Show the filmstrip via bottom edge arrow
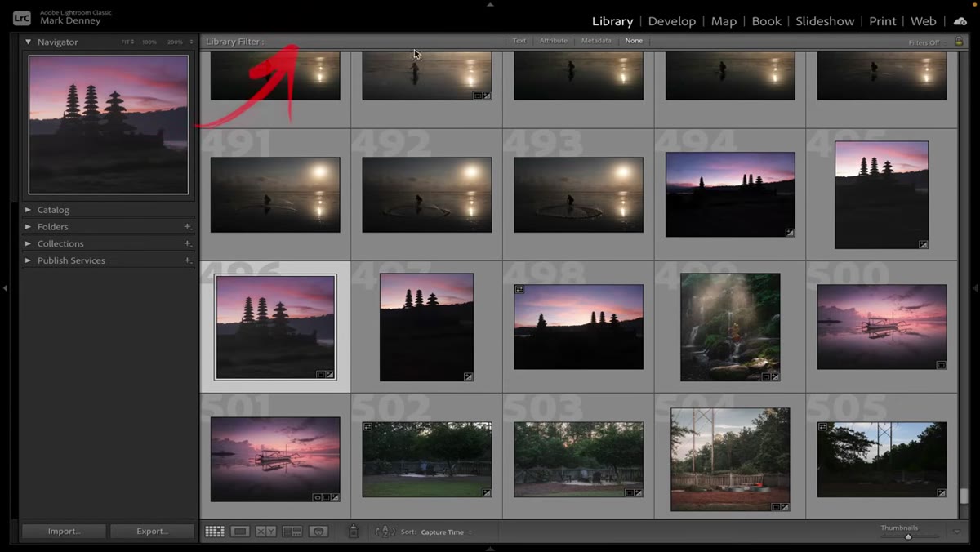The height and width of the screenshot is (552, 980). [490, 548]
